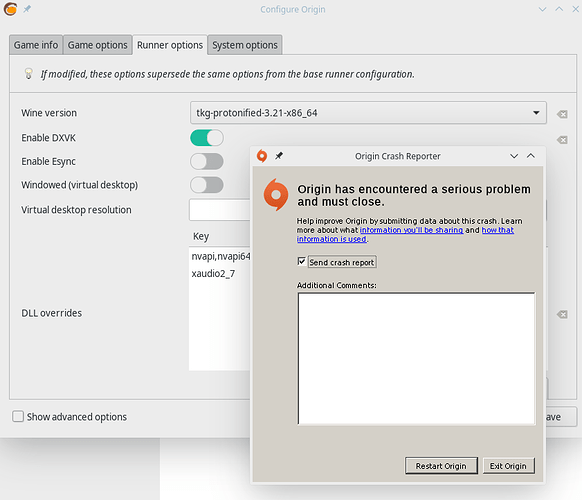
Task: Click the pin icon in Configure Origin titlebar
Action: [27, 9]
